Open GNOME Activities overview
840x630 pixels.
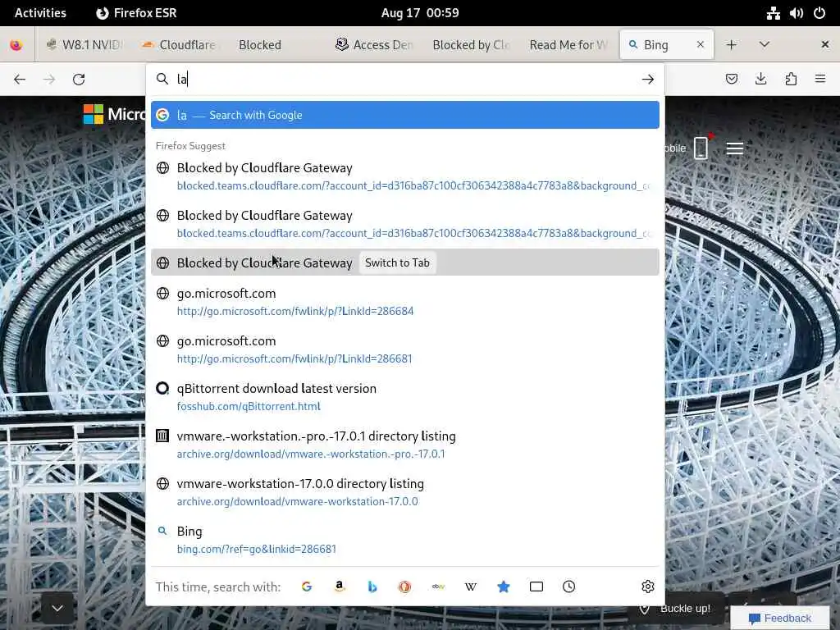pyautogui.click(x=40, y=13)
